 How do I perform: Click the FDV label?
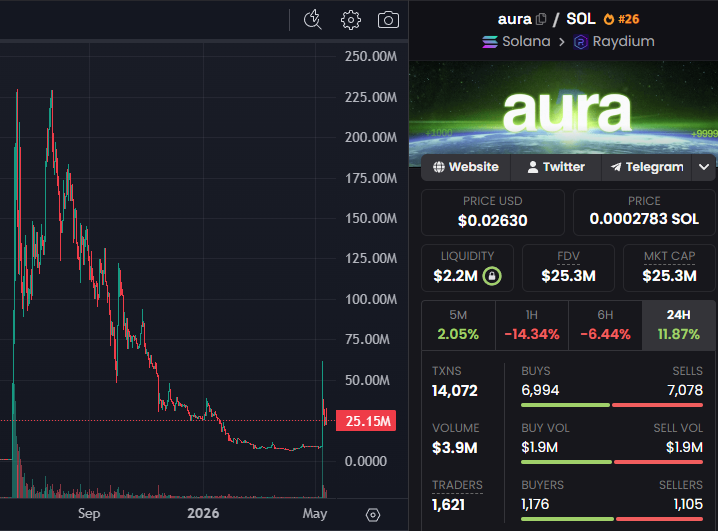pyautogui.click(x=568, y=256)
